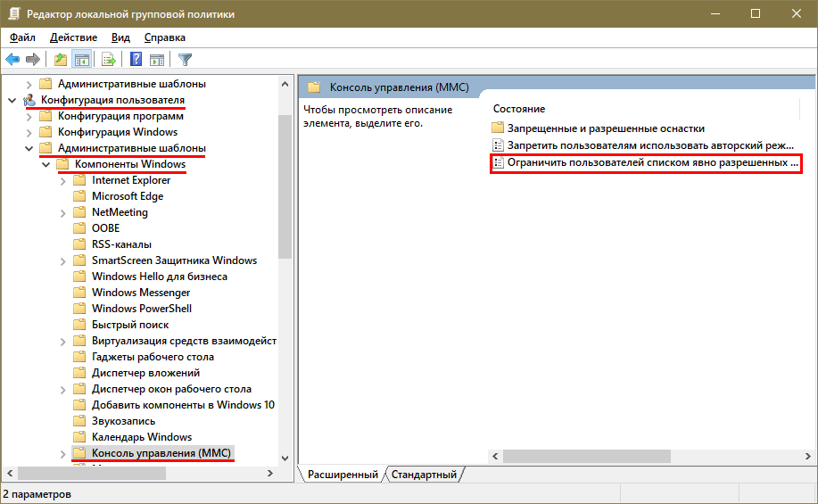Open Help with the blue question mark icon
The width and height of the screenshot is (818, 504).
pyautogui.click(x=136, y=60)
